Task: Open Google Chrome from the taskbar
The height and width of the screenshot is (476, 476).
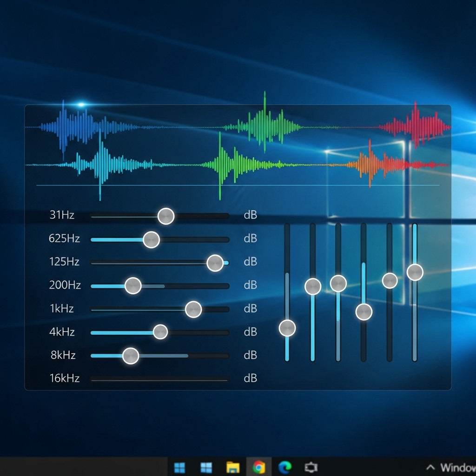Action: pos(258,467)
